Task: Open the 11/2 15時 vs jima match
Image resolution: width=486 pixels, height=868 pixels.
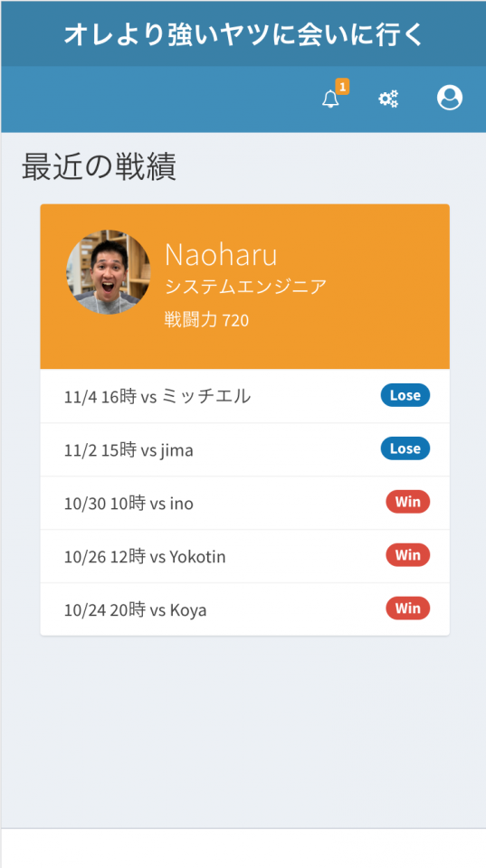Action: pos(245,449)
